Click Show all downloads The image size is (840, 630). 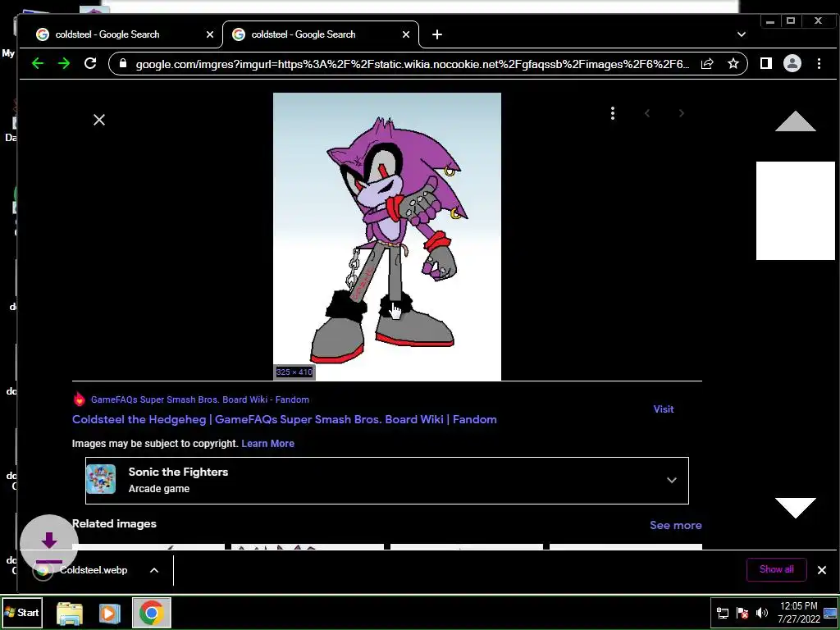click(x=776, y=569)
